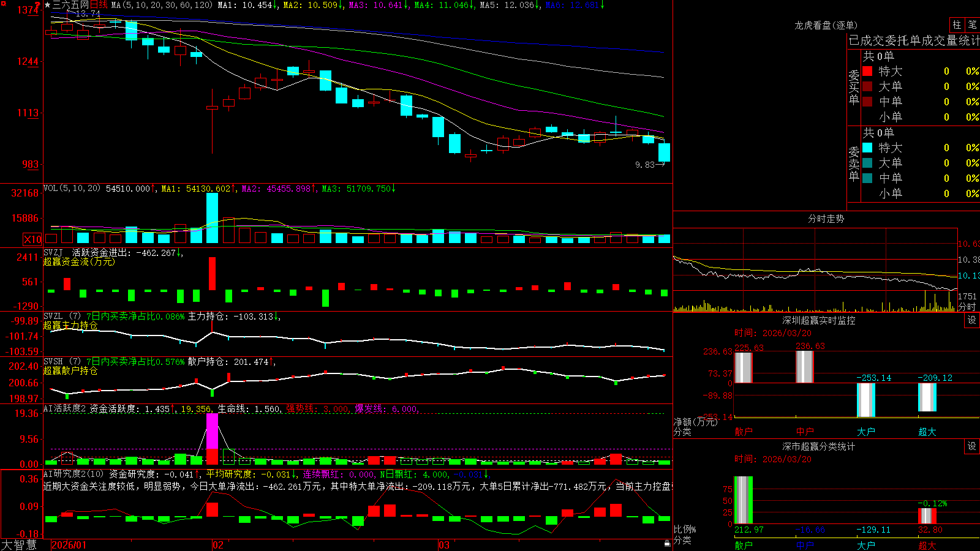Click the teal 大单 sell-order swatch
Image resolution: width=980 pixels, height=551 pixels.
click(867, 163)
